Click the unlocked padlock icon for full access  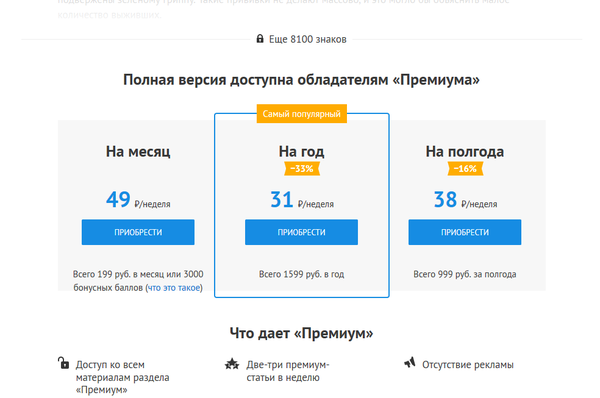pyautogui.click(x=63, y=362)
